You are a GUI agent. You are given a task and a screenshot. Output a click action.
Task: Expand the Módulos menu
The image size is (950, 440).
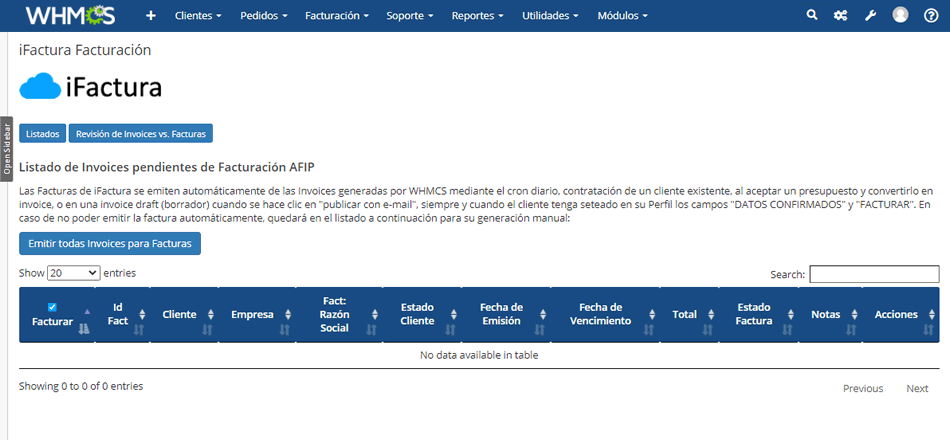(622, 16)
